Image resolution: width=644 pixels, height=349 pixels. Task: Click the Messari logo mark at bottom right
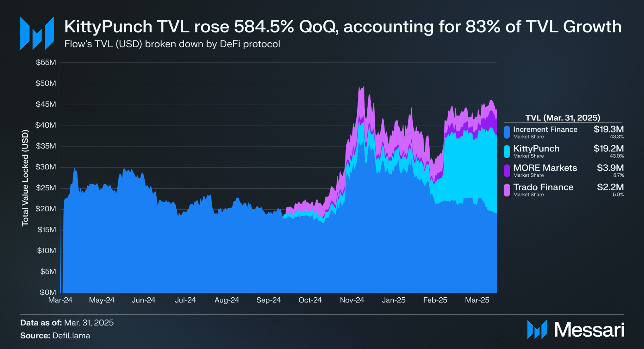(537, 329)
